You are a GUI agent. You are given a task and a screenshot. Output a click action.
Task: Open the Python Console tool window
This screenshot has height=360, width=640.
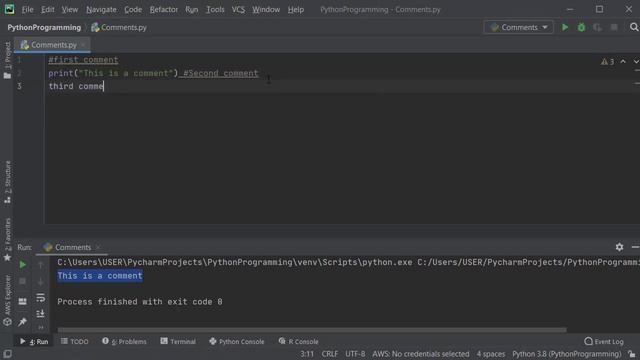[x=237, y=341]
